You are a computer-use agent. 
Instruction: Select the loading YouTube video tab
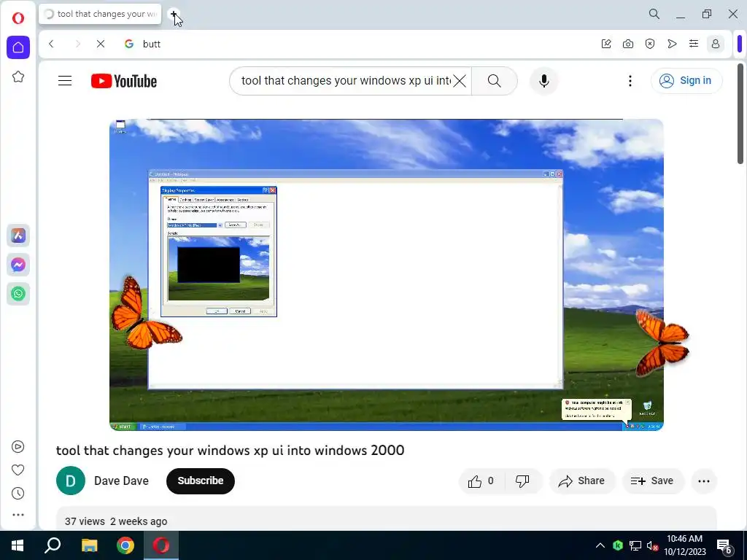pos(100,15)
